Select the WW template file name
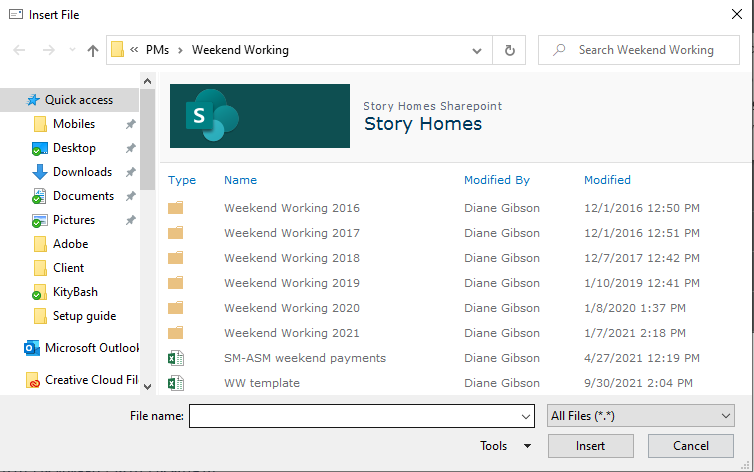The height and width of the screenshot is (472, 754). (262, 383)
